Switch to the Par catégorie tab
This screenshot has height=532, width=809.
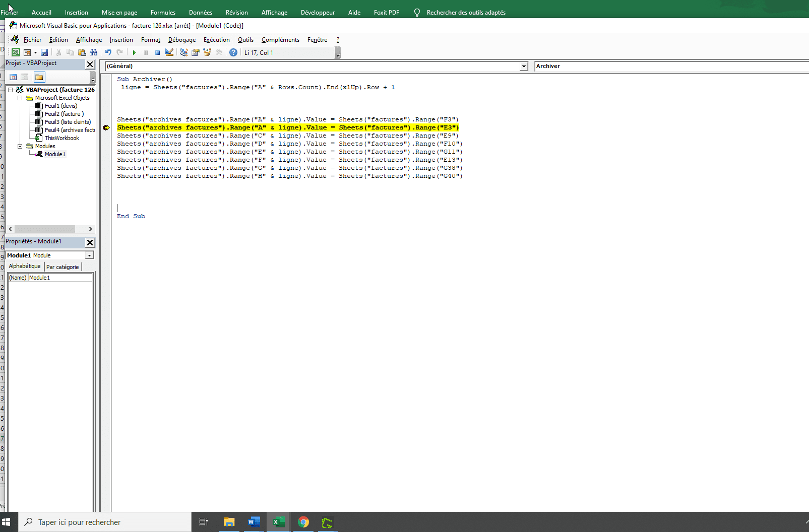63,267
